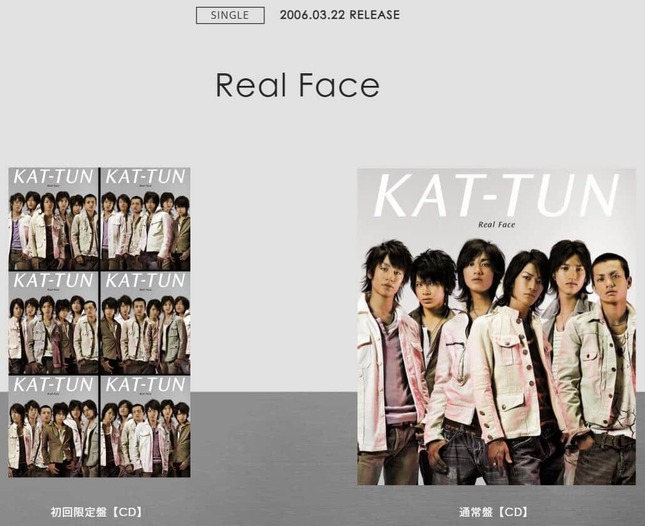Open the regular edition KAT-TUN cover image

tap(497, 327)
